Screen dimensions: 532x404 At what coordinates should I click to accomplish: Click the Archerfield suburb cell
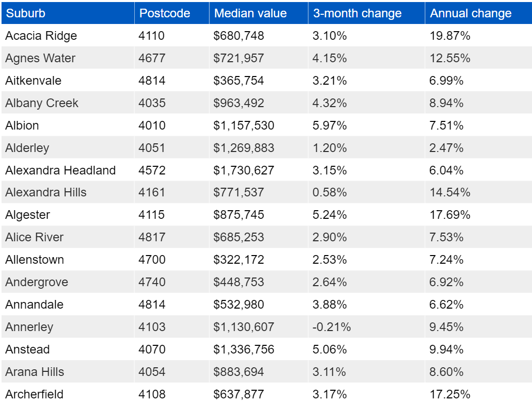(x=34, y=394)
